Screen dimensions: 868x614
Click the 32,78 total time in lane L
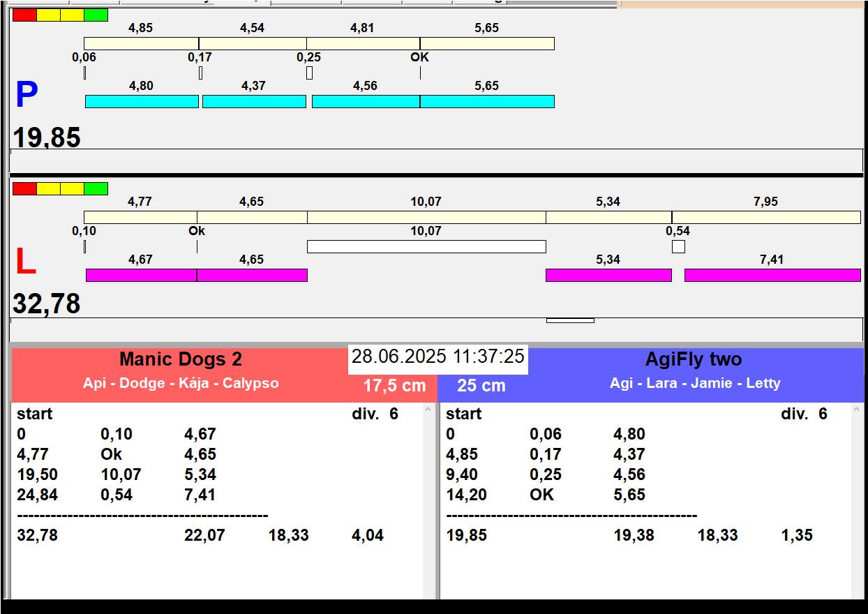pyautogui.click(x=47, y=304)
